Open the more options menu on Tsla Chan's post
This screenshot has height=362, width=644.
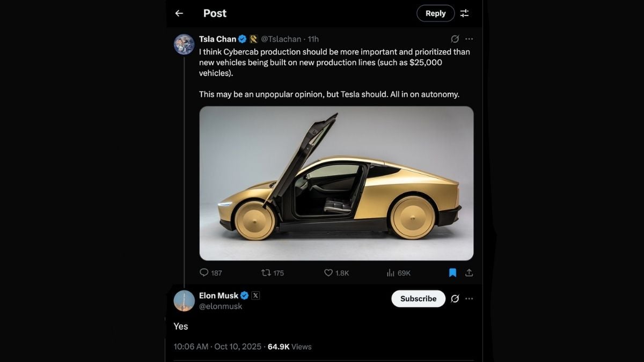tap(469, 39)
